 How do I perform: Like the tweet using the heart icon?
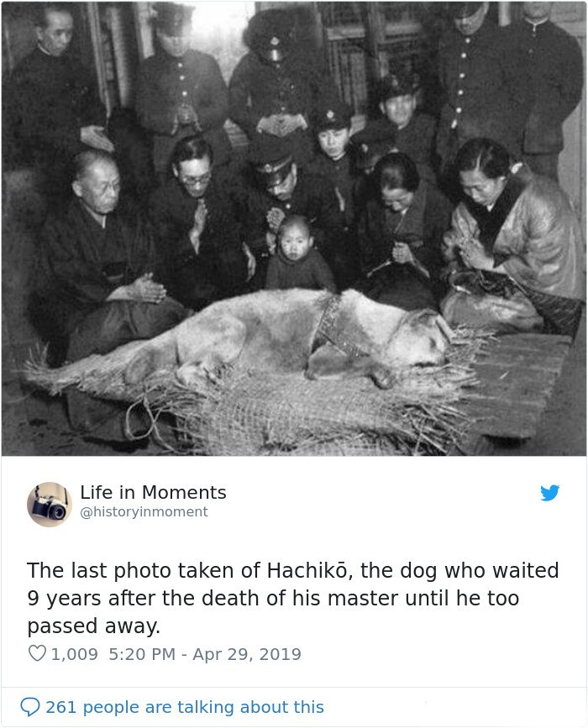pos(37,653)
